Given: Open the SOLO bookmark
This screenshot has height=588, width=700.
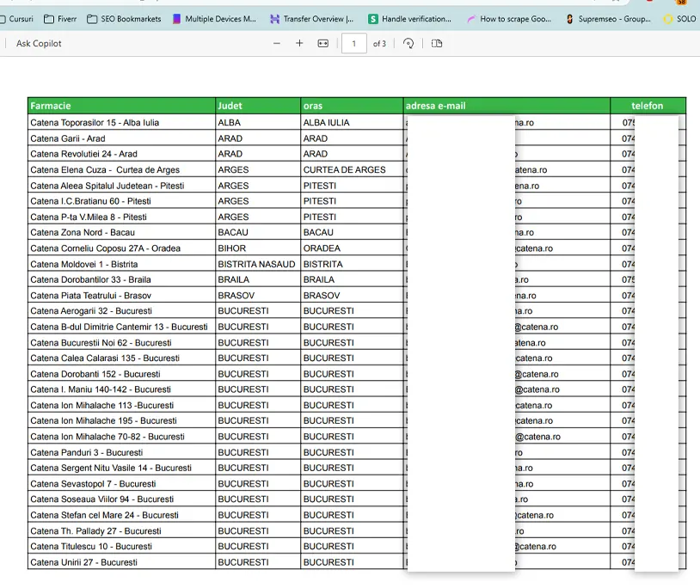Looking at the screenshot, I should 679,18.
